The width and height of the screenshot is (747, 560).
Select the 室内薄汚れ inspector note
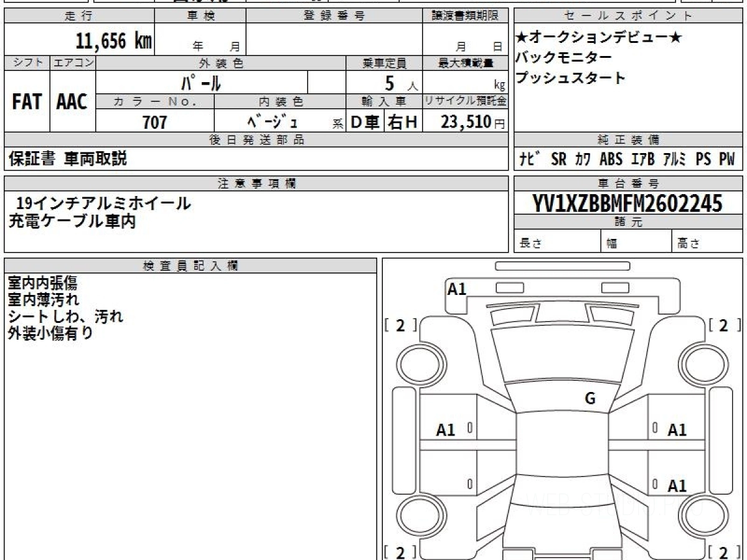click(x=43, y=300)
